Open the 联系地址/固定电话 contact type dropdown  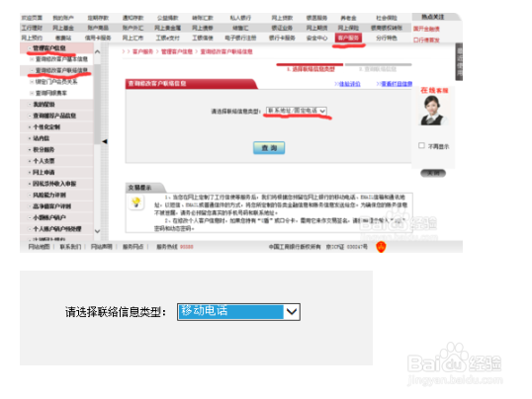click(x=297, y=111)
